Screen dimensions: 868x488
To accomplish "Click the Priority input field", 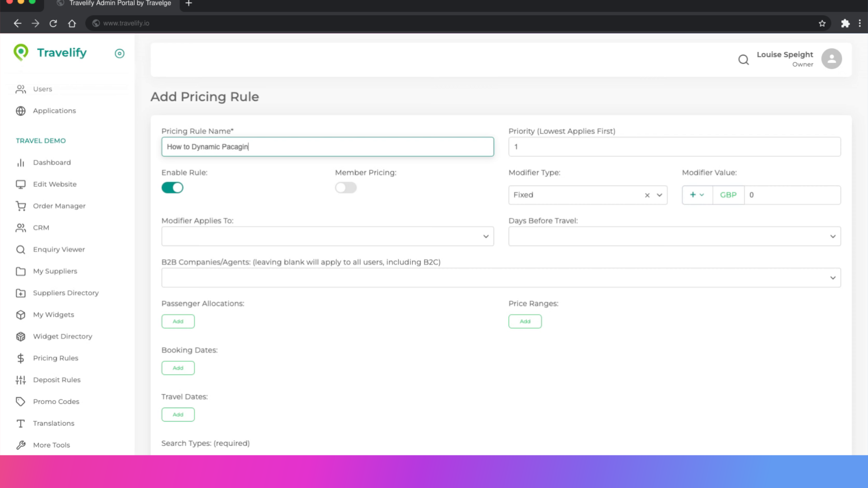I will tap(674, 147).
